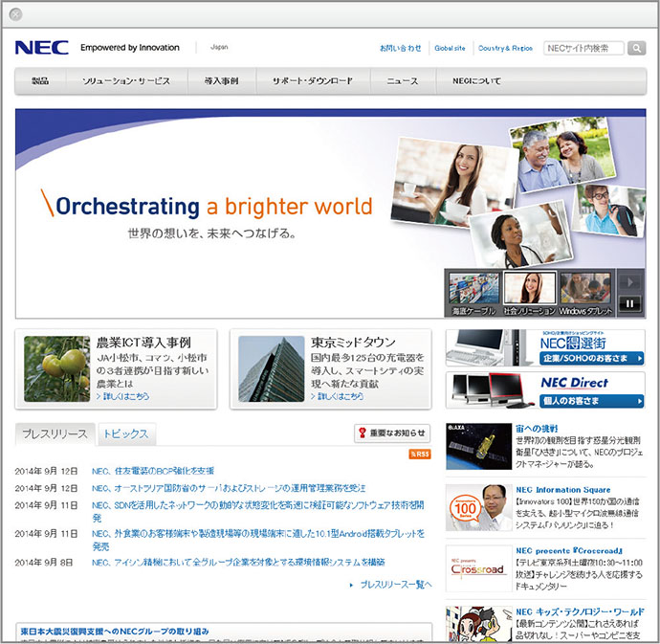Image resolution: width=660 pixels, height=644 pixels.
Task: Click the NEC得選街 banner computer image
Action: (491, 348)
